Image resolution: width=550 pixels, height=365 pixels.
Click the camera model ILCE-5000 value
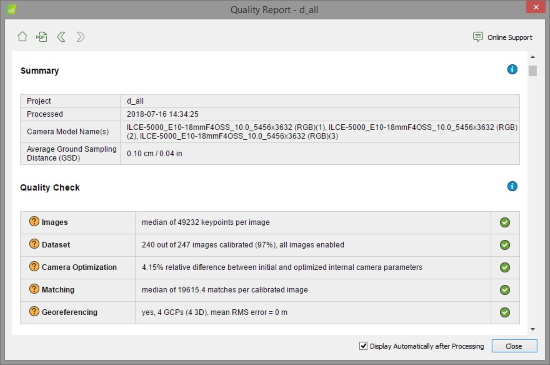pyautogui.click(x=322, y=131)
